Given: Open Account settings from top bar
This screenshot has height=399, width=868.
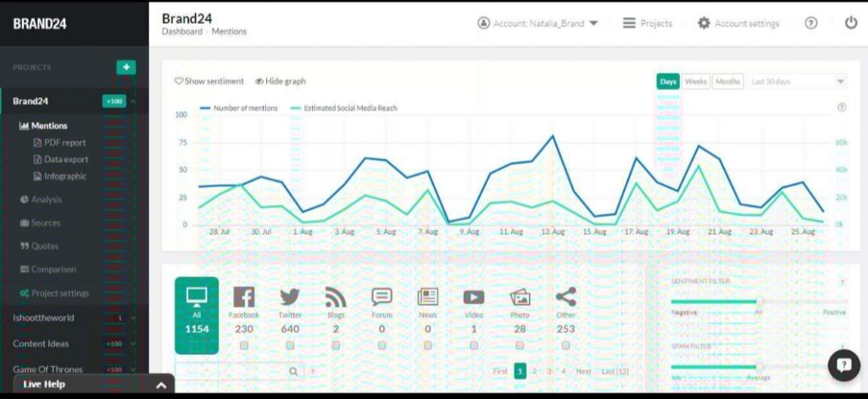Looking at the screenshot, I should click(738, 24).
